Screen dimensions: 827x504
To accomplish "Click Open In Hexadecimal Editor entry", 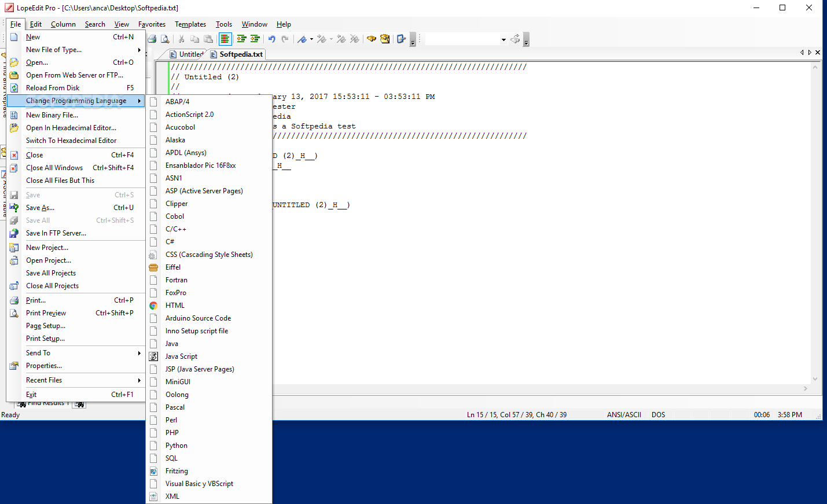I will pos(76,128).
